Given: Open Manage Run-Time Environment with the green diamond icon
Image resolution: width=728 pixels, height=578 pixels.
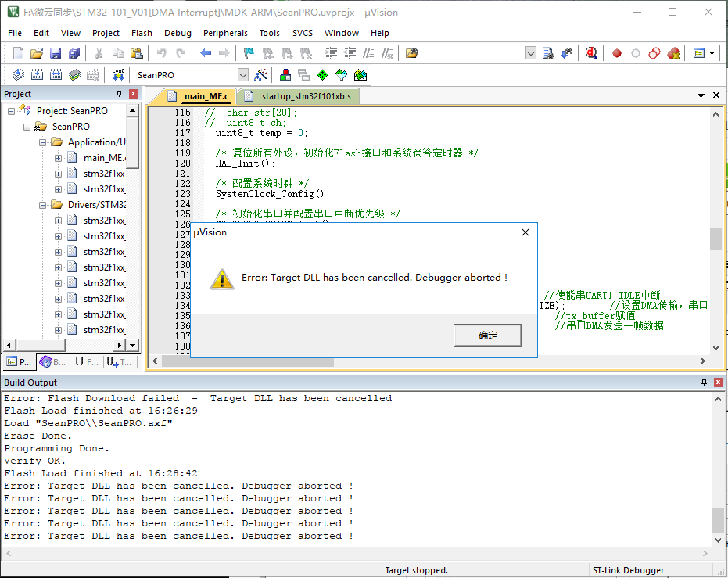Looking at the screenshot, I should (323, 75).
